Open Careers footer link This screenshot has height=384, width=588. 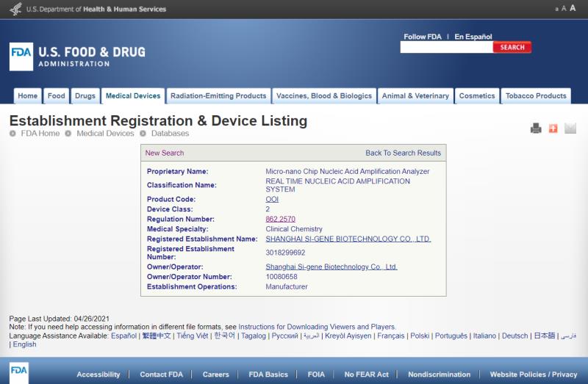pyautogui.click(x=215, y=374)
